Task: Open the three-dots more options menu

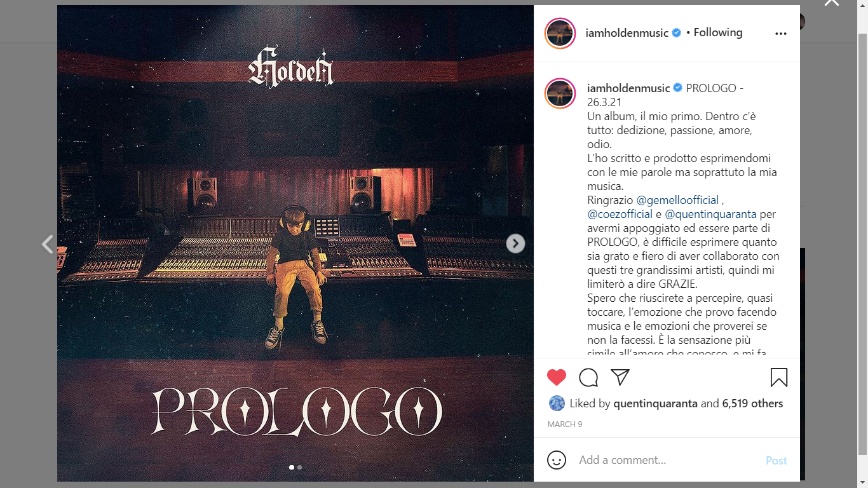Action: 781,34
